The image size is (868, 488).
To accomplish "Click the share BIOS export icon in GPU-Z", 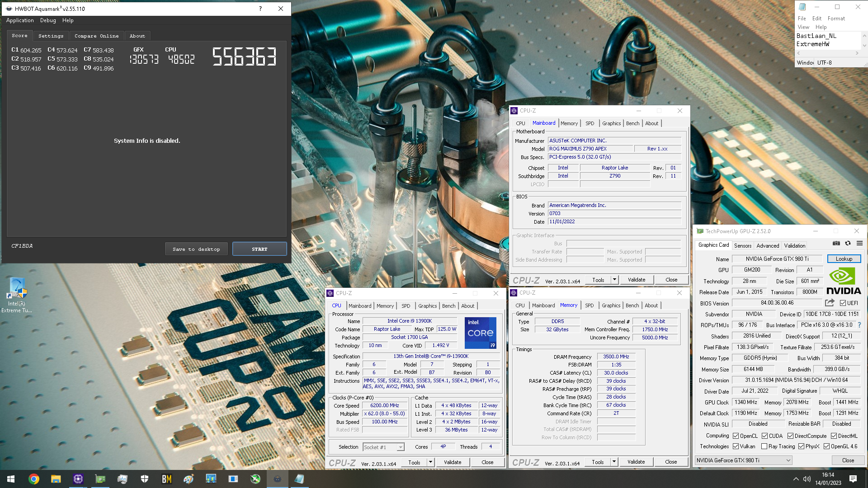I will (x=830, y=303).
